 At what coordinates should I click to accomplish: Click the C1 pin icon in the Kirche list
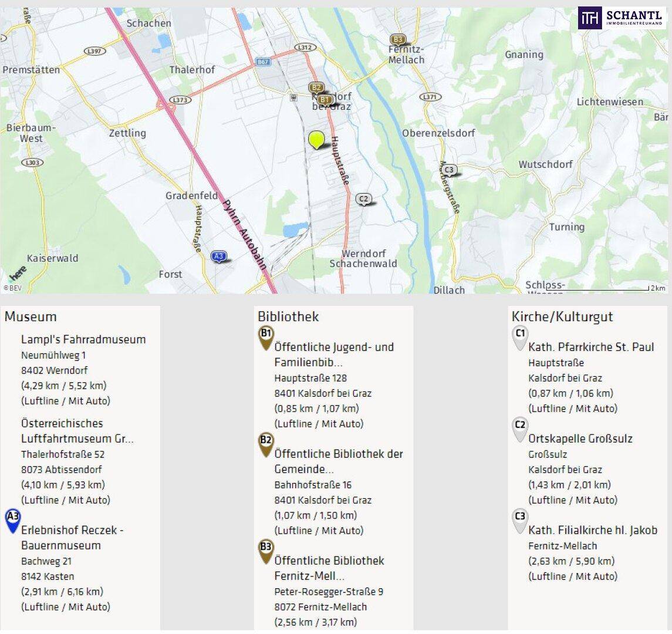519,337
